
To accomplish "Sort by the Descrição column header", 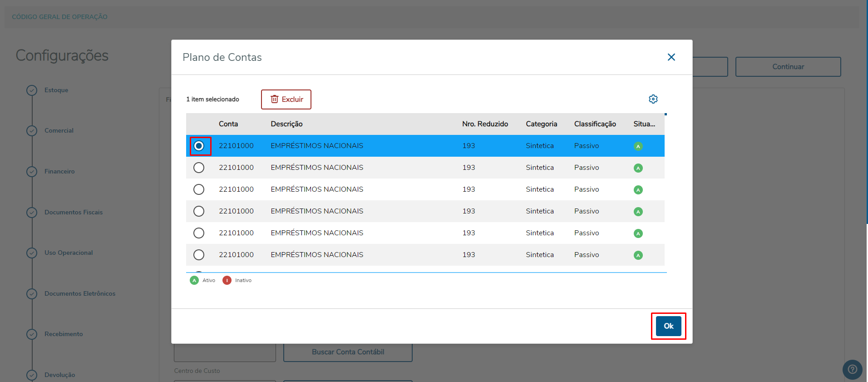I will (x=286, y=124).
